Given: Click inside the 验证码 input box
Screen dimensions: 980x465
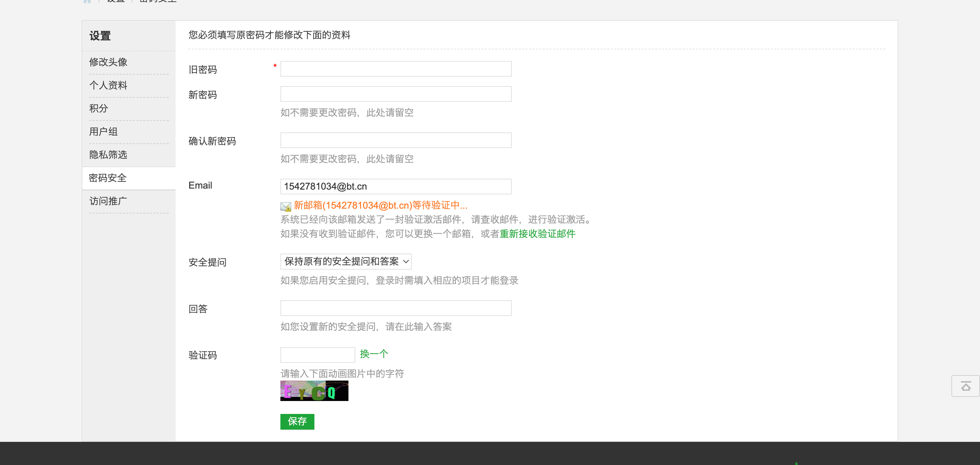Looking at the screenshot, I should [317, 354].
